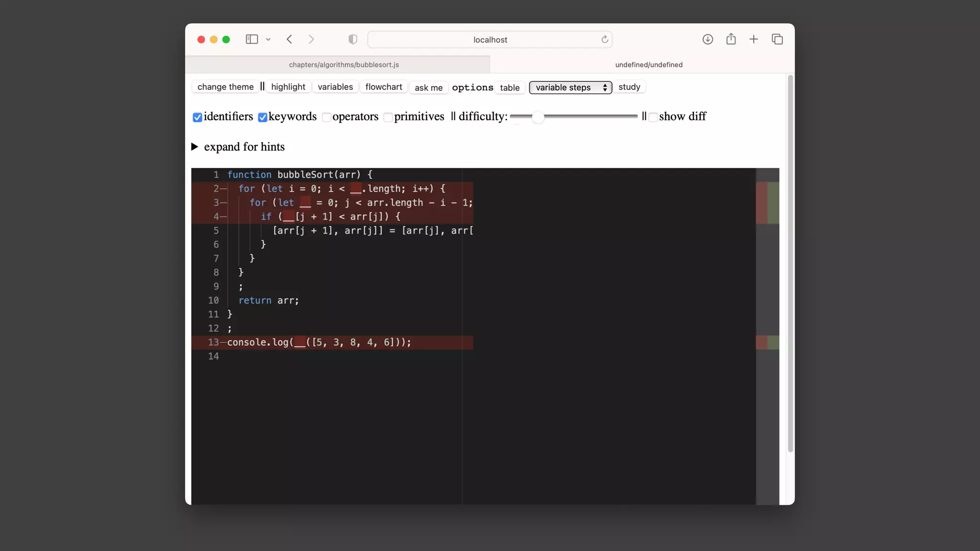This screenshot has width=980, height=551.
Task: Switch to the bubblesort.js tab
Action: [x=344, y=65]
